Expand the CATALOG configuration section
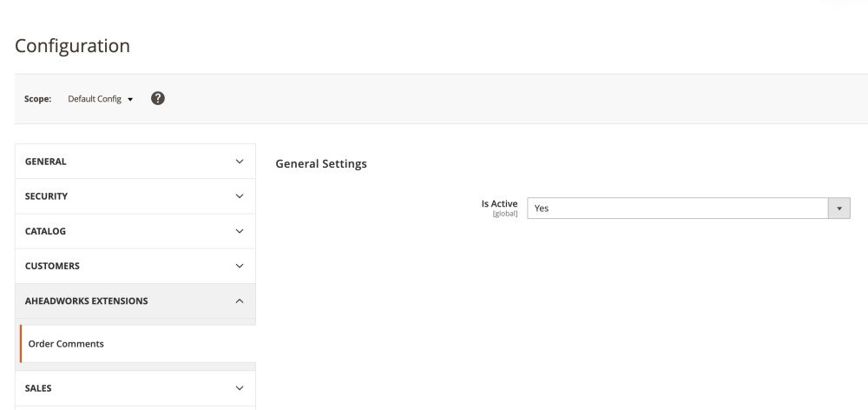Viewport: 868px width, 410px height. pyautogui.click(x=135, y=231)
